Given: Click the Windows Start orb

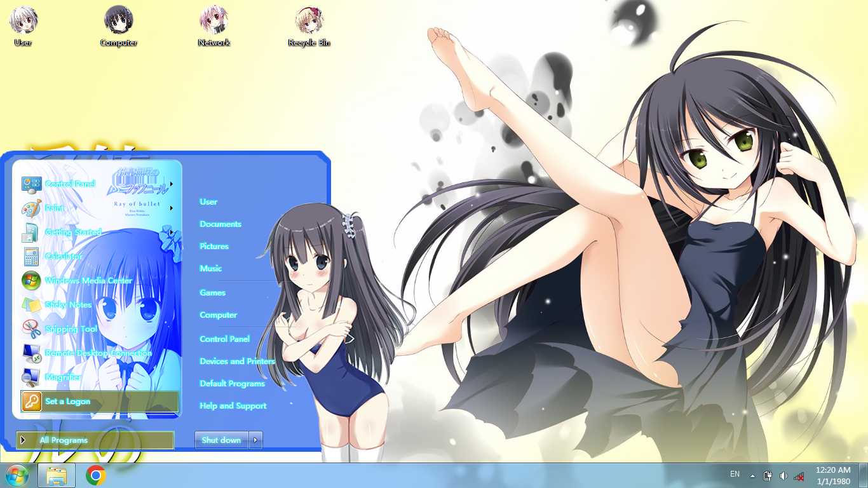Looking at the screenshot, I should pos(17,475).
